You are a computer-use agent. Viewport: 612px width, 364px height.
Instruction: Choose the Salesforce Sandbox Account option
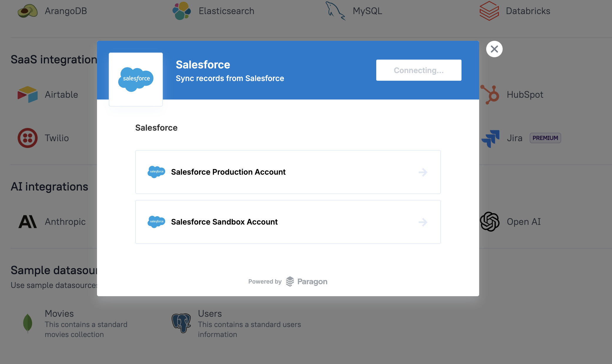click(287, 222)
